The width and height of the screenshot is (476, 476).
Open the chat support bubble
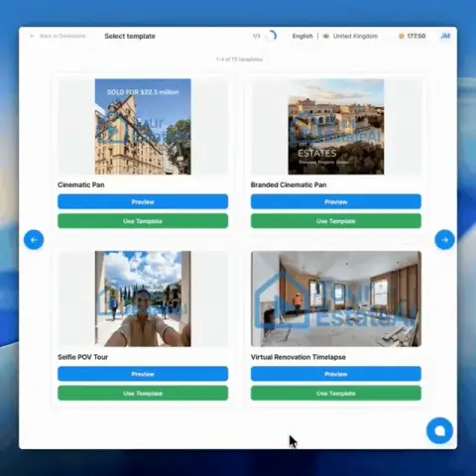tap(439, 430)
